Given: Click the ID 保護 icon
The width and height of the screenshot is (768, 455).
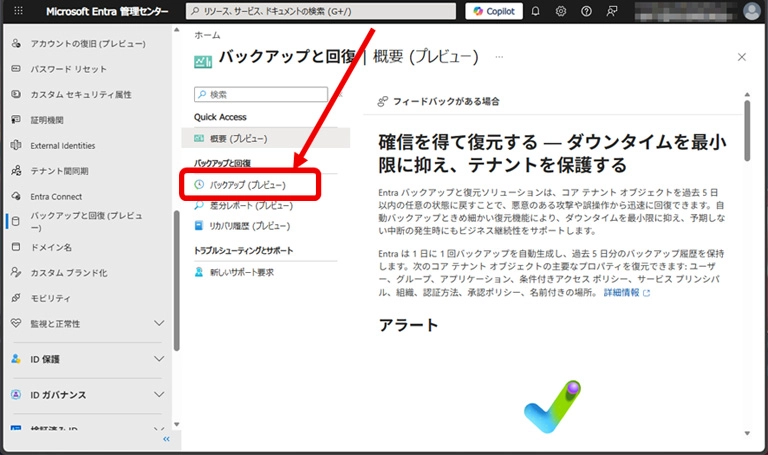Looking at the screenshot, I should pyautogui.click(x=16, y=359).
